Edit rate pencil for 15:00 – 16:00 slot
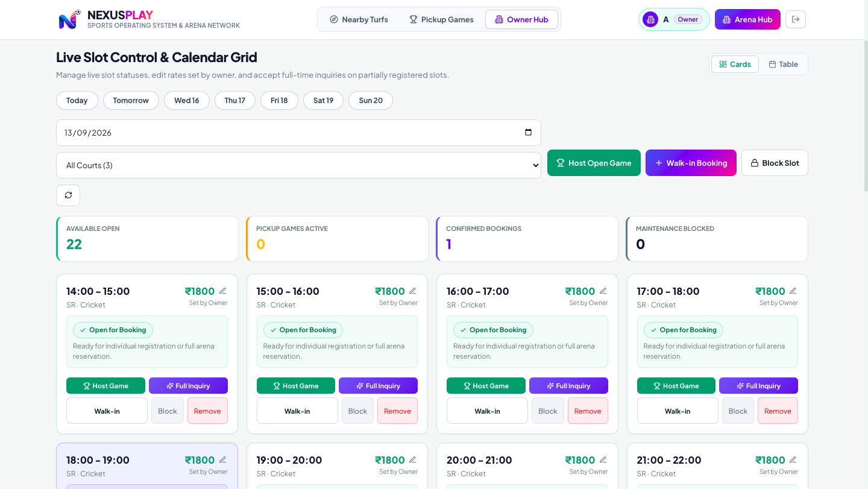The width and height of the screenshot is (868, 489). pos(413,291)
